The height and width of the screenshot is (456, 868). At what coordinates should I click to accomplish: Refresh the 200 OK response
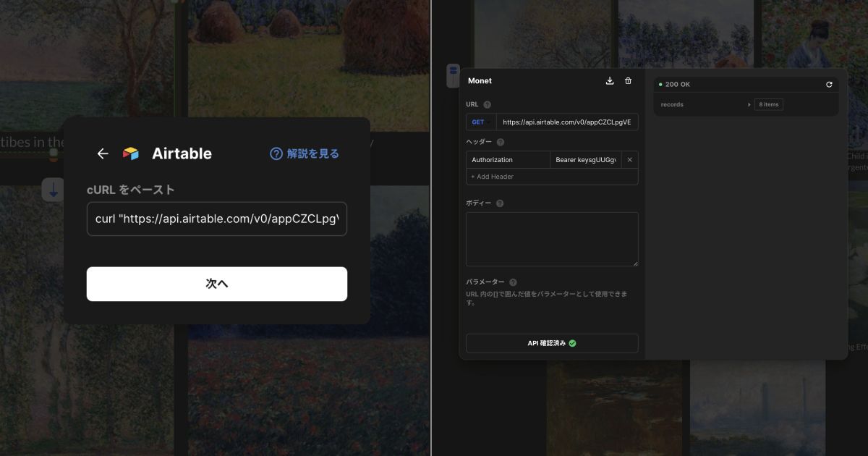click(829, 85)
